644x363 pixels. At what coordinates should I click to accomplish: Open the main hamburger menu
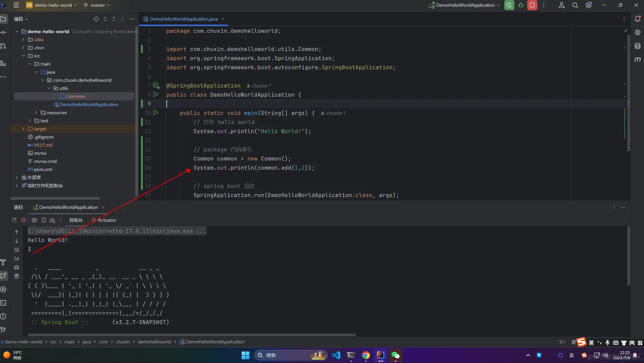(x=16, y=5)
